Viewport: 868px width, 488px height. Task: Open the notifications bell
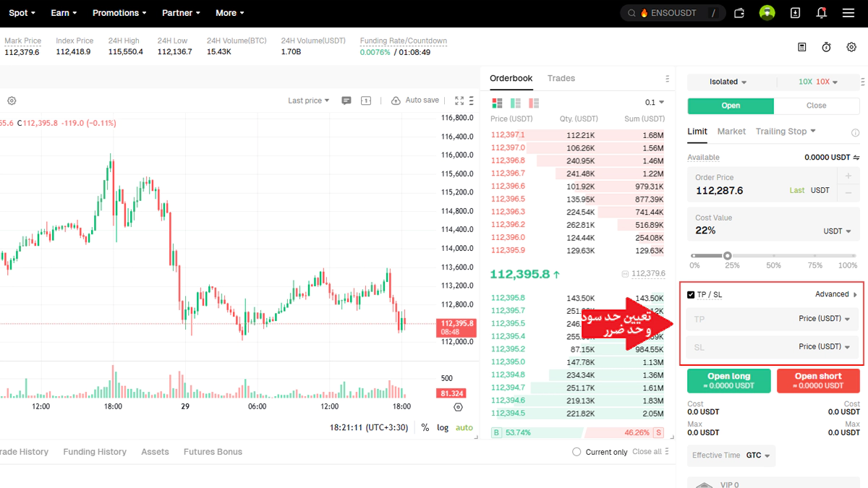pyautogui.click(x=821, y=13)
